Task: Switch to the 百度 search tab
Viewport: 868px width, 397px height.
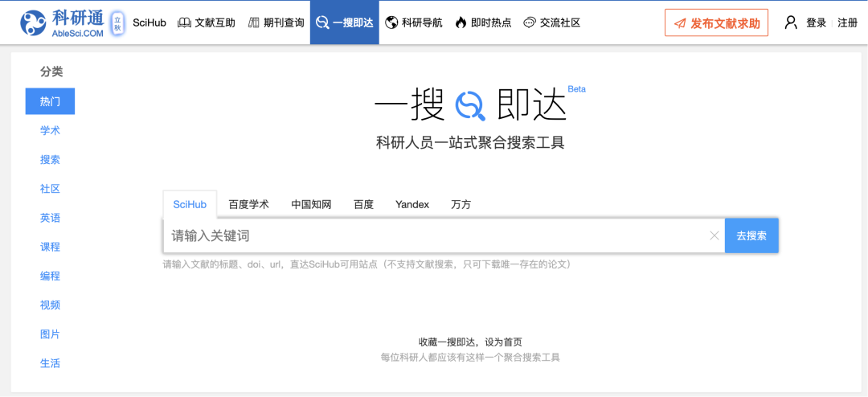Action: (364, 204)
